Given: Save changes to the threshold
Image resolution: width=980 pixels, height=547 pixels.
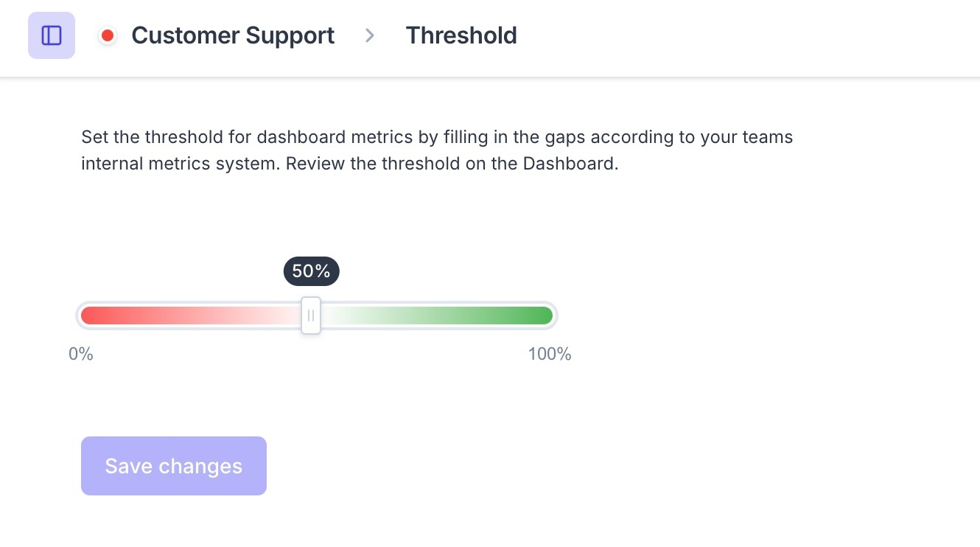Looking at the screenshot, I should click(x=174, y=466).
